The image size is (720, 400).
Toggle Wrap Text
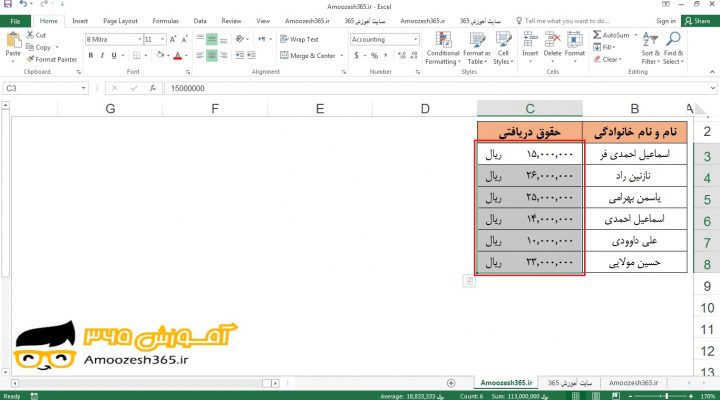[x=299, y=39]
